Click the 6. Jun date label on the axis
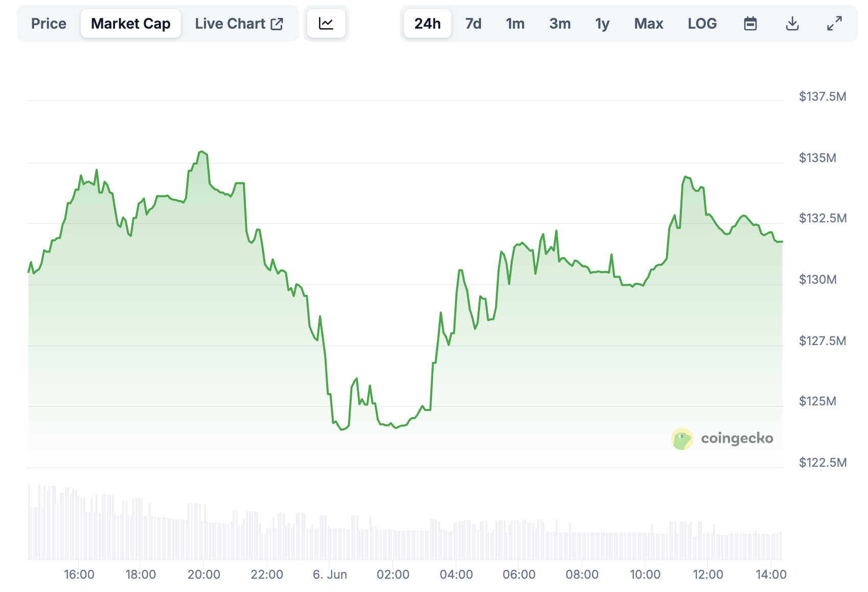Viewport: 868px width, 592px height. 330,575
